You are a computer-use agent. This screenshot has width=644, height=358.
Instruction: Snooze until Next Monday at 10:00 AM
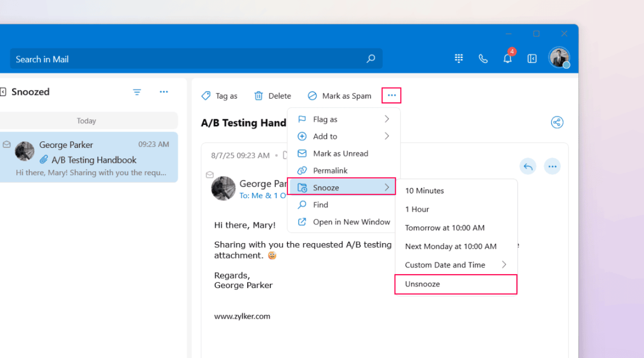point(456,246)
